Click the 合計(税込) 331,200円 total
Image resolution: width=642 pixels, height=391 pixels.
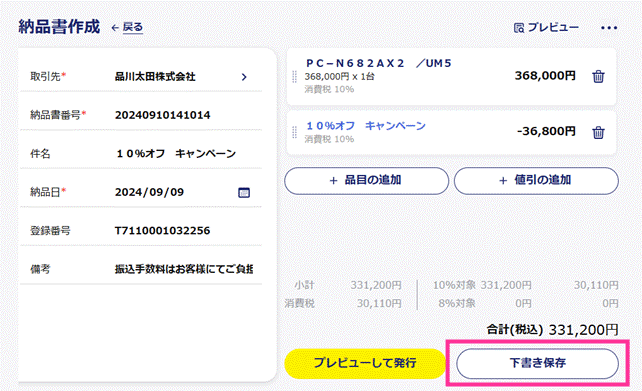pos(552,330)
